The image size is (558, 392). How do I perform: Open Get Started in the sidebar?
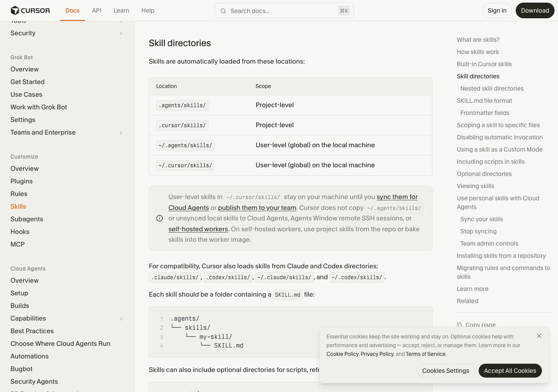[x=27, y=82]
